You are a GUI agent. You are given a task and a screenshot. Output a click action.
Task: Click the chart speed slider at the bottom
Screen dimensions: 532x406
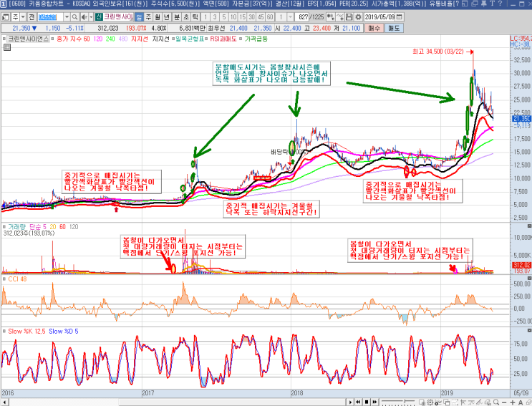[x=398, y=402]
